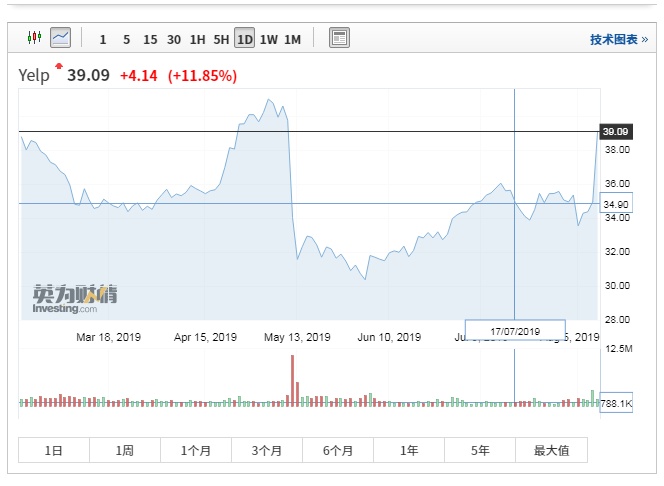Toggle the 1D daily interval
This screenshot has width=664, height=486.
[x=245, y=39]
